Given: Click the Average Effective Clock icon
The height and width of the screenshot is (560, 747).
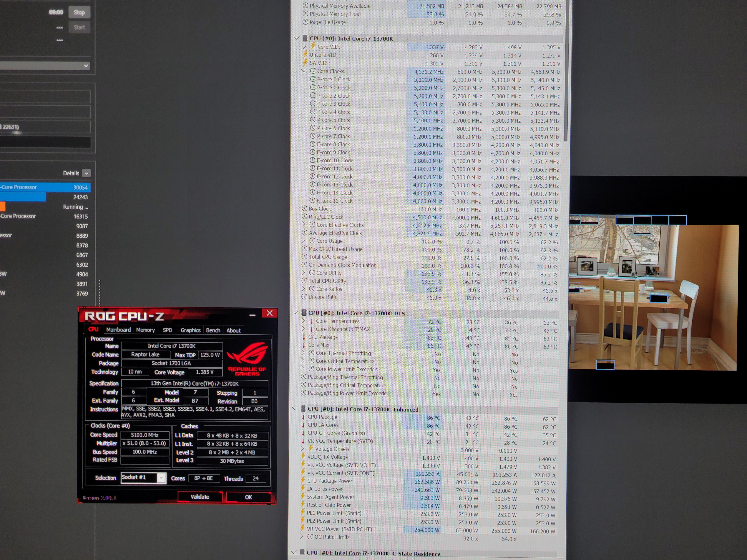Looking at the screenshot, I should 304,233.
